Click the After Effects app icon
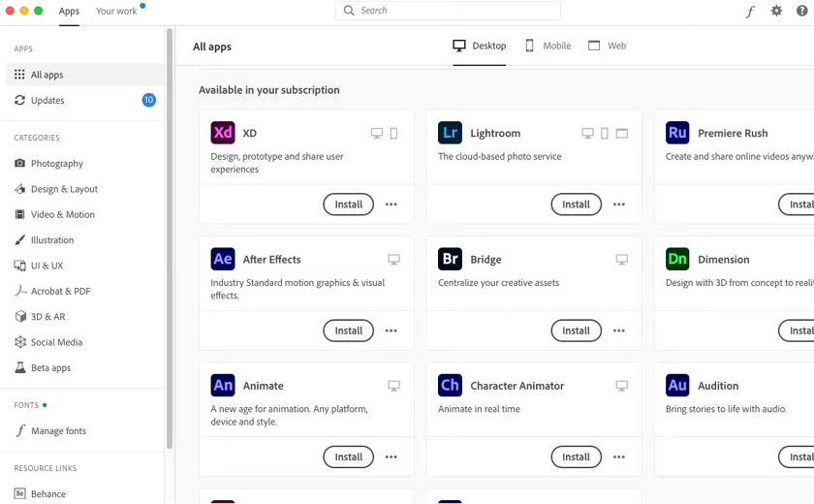 click(223, 259)
